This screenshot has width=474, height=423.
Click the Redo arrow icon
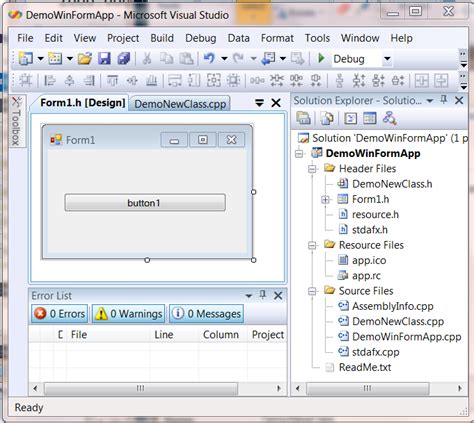pyautogui.click(x=238, y=59)
